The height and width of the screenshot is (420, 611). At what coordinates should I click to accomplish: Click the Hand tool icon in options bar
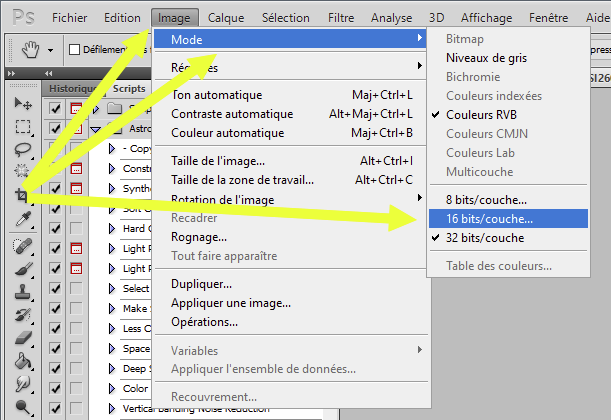[30, 50]
